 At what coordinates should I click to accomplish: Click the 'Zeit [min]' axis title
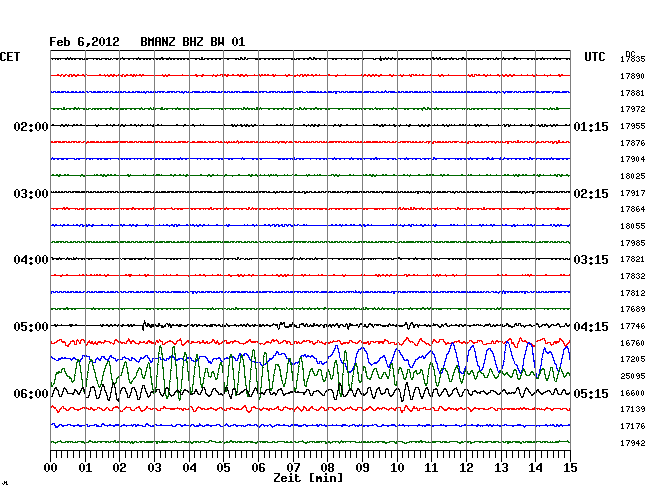(308, 478)
